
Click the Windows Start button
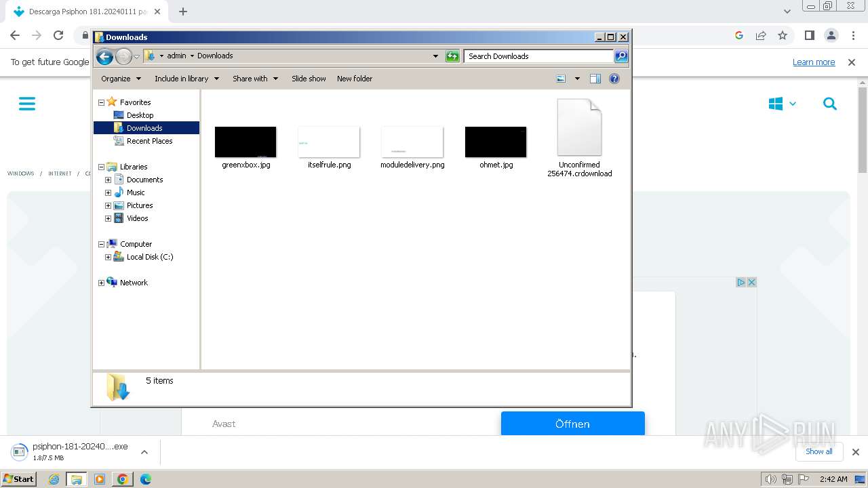[x=19, y=479]
